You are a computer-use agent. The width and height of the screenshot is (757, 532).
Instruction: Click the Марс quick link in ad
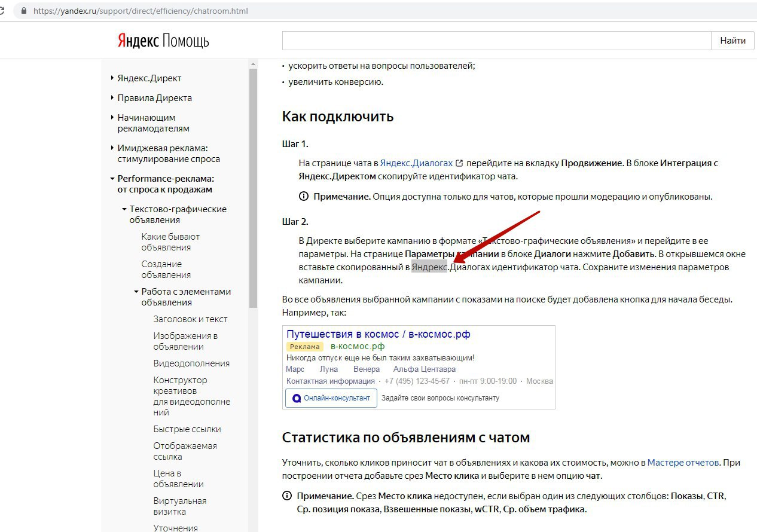(x=295, y=369)
